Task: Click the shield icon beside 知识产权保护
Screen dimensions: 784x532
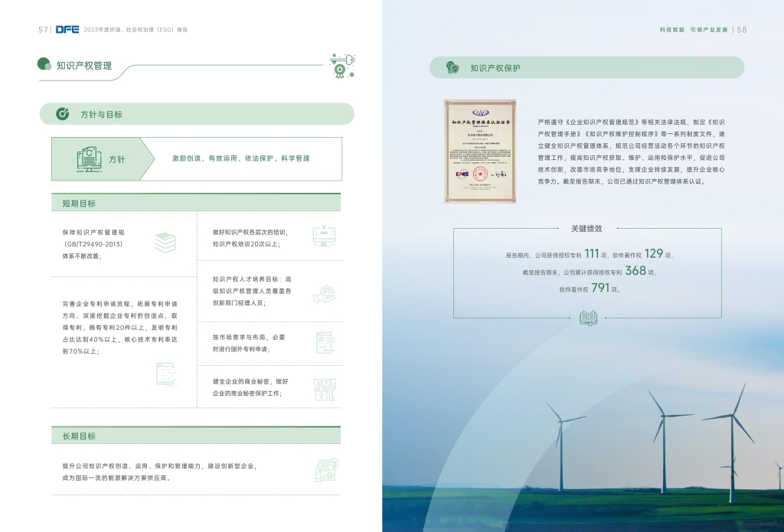Action: 452,68
